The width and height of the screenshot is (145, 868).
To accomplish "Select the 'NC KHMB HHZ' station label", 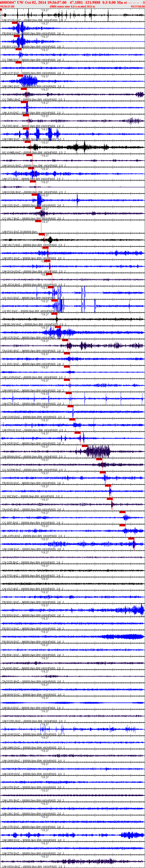I will point(11,153).
